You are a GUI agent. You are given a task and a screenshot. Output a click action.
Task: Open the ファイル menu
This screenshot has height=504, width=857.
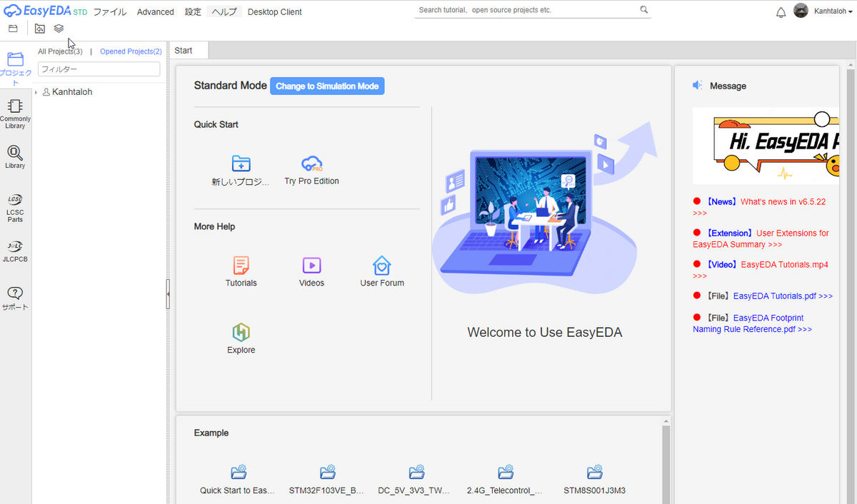(110, 11)
